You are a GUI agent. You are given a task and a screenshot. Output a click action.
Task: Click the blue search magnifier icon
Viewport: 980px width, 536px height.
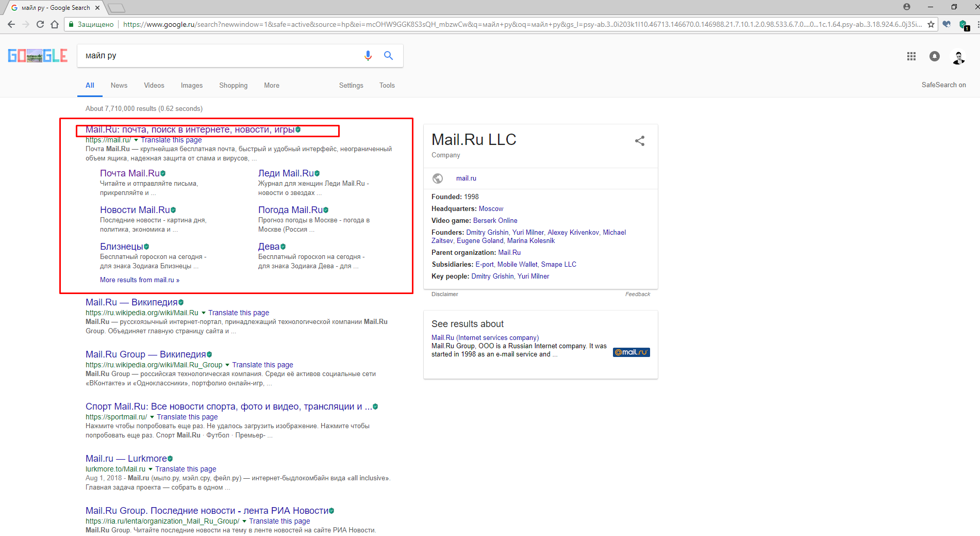(389, 56)
